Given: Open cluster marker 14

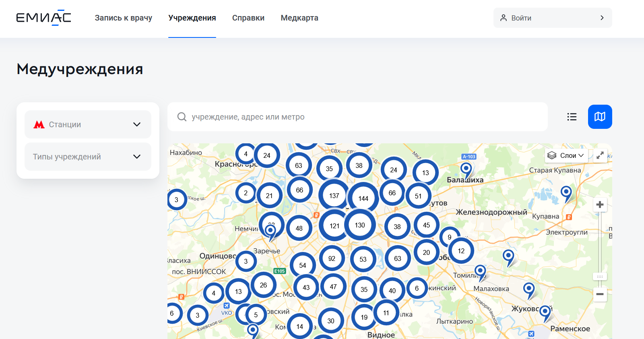Looking at the screenshot, I should (x=300, y=327).
